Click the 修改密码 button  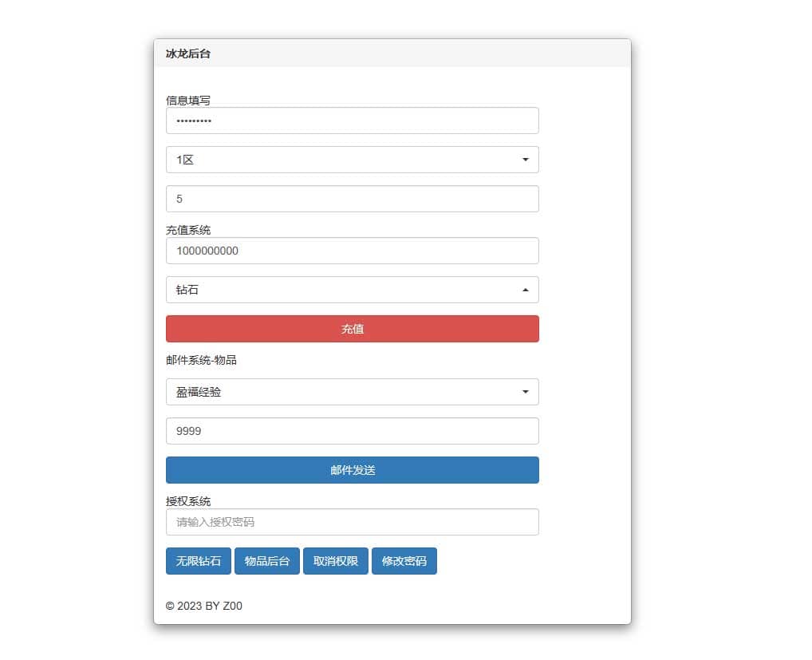point(404,561)
